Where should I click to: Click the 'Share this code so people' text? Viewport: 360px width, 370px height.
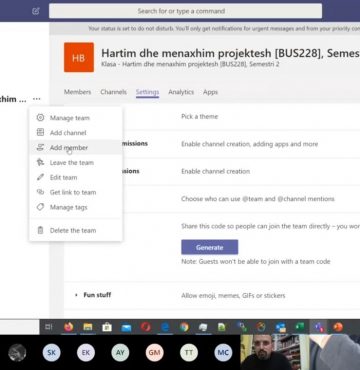[x=270, y=226]
